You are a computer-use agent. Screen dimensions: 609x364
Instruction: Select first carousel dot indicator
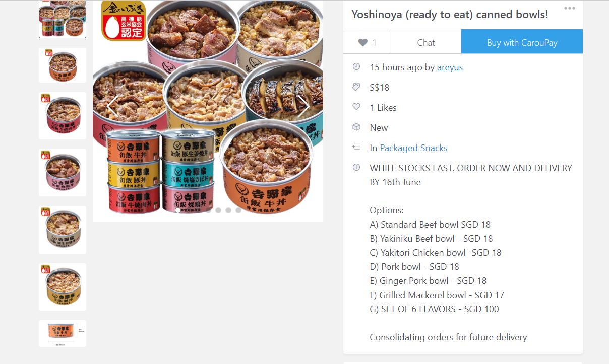tap(178, 210)
